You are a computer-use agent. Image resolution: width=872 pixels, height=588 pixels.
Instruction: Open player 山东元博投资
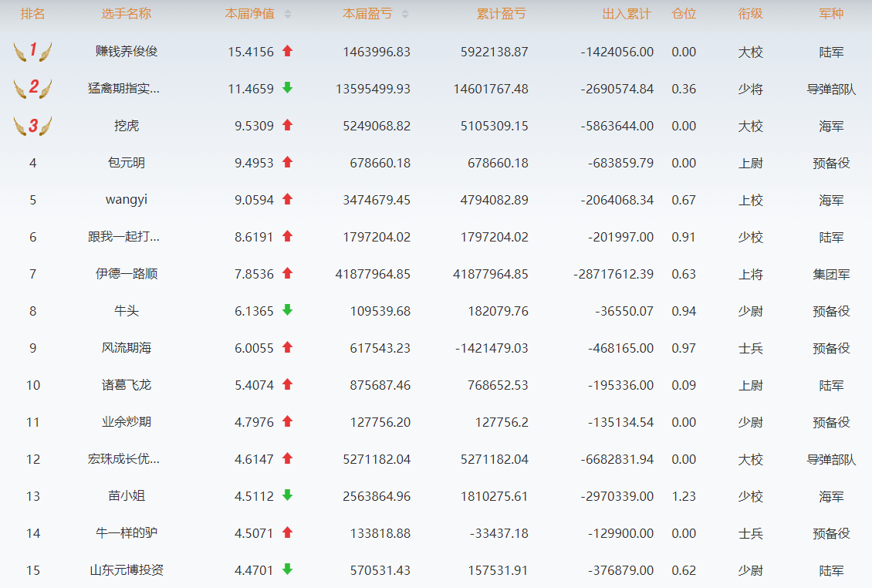(x=127, y=570)
